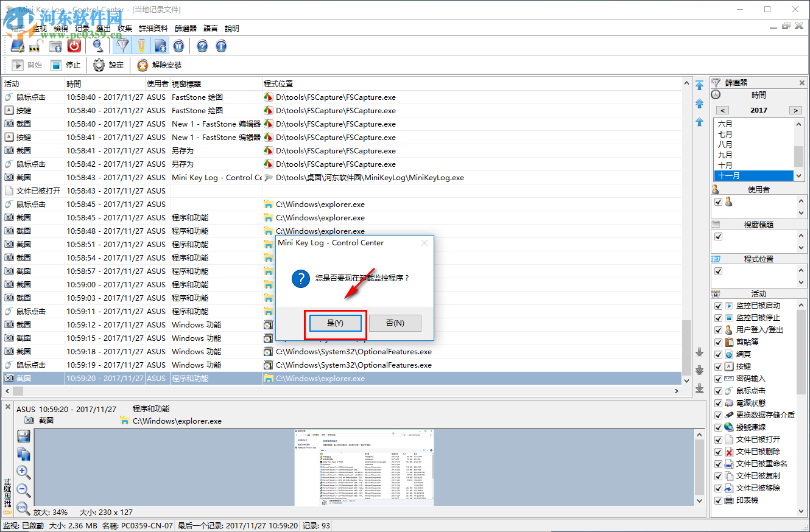
Task: Select 九月 in the month list
Action: [x=753, y=155]
